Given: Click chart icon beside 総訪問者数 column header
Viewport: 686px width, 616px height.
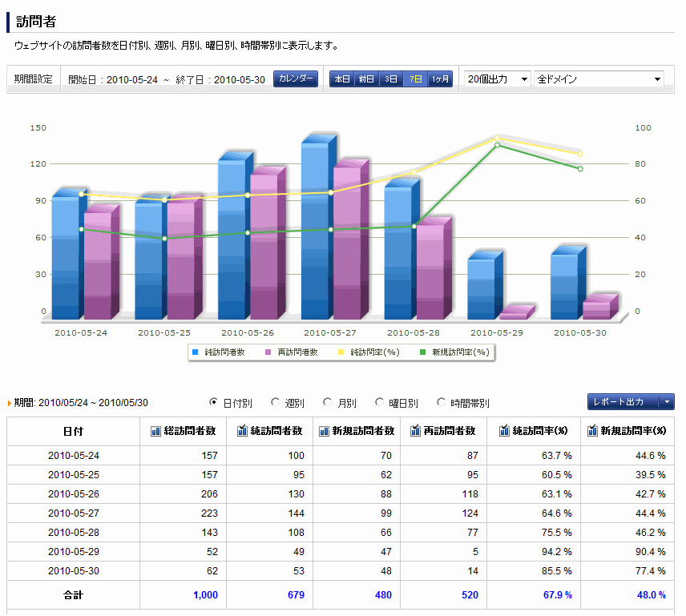Looking at the screenshot, I should (x=156, y=431).
